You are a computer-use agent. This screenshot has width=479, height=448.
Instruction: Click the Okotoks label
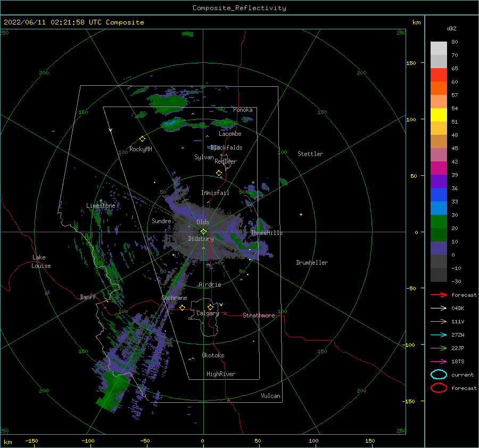213,355
